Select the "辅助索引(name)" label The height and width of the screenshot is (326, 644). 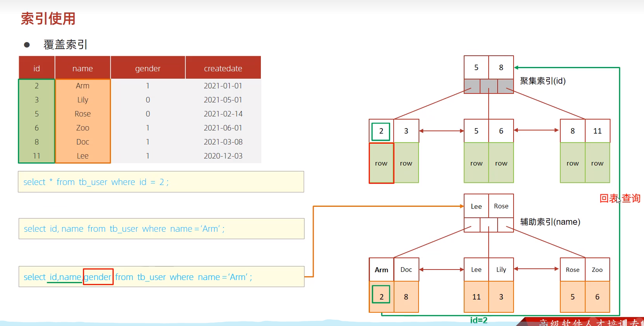[x=550, y=222]
